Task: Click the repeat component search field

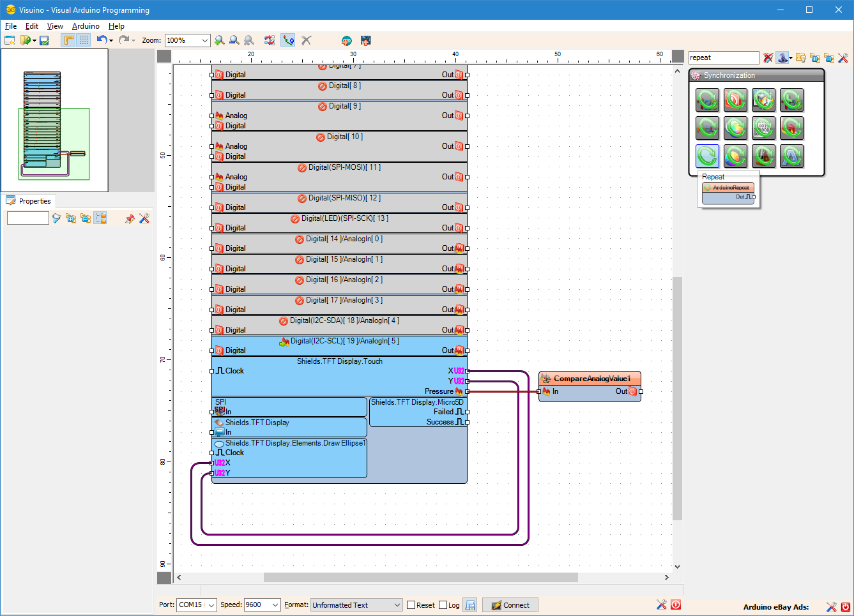Action: [723, 58]
